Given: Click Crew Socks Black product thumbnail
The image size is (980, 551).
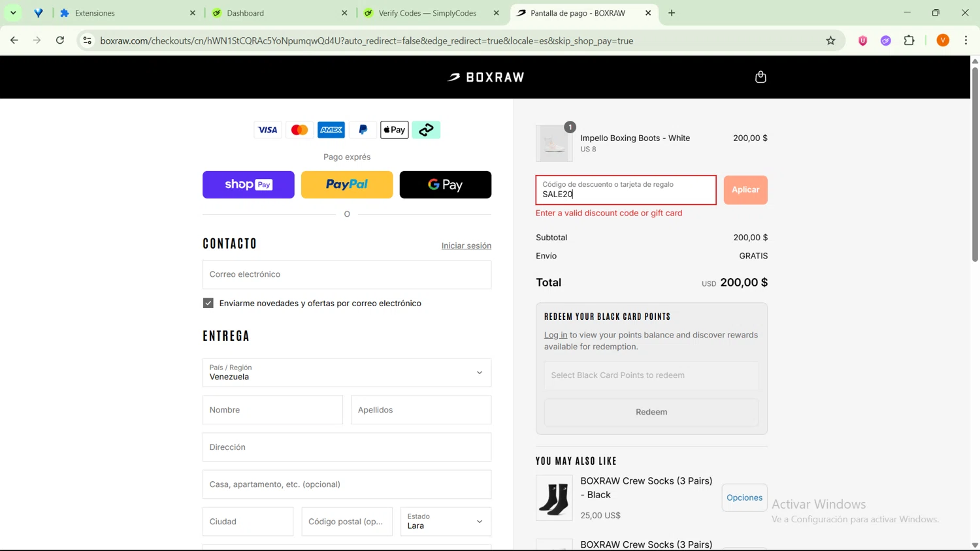Looking at the screenshot, I should (554, 498).
